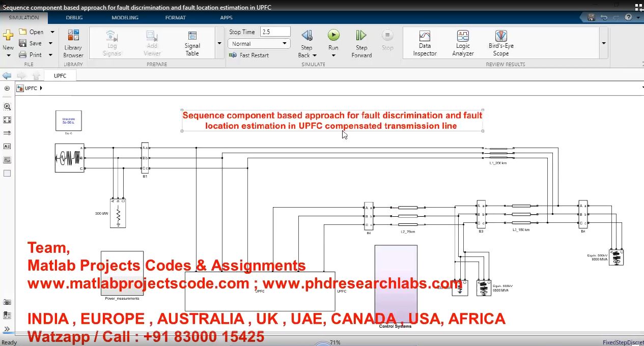Image resolution: width=644 pixels, height=346 pixels.
Task: Click the New model icon
Action: click(x=8, y=36)
